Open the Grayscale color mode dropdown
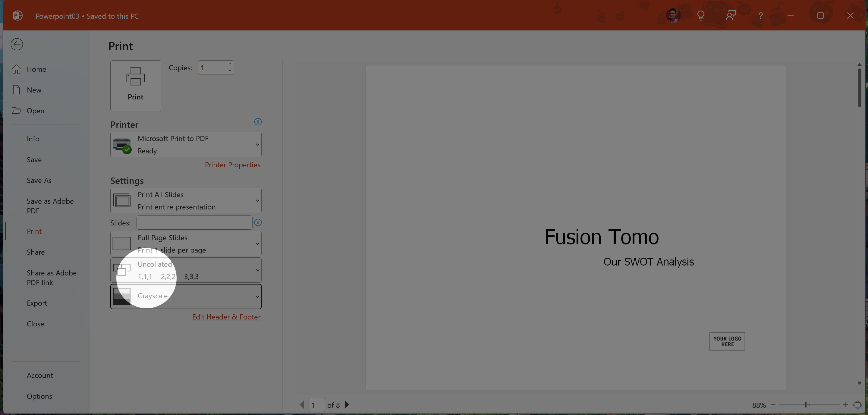This screenshot has height=415, width=868. 186,297
